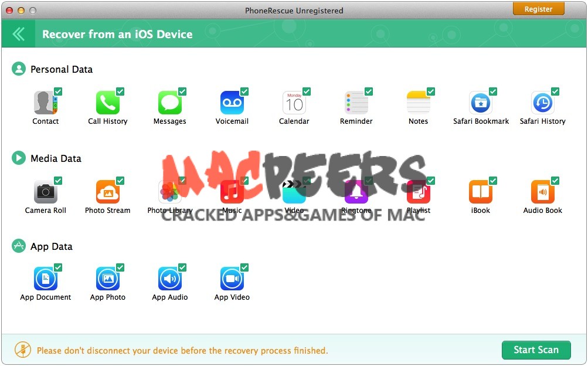The image size is (588, 366).
Task: Select the Photo Stream cloud icon
Action: tap(108, 192)
